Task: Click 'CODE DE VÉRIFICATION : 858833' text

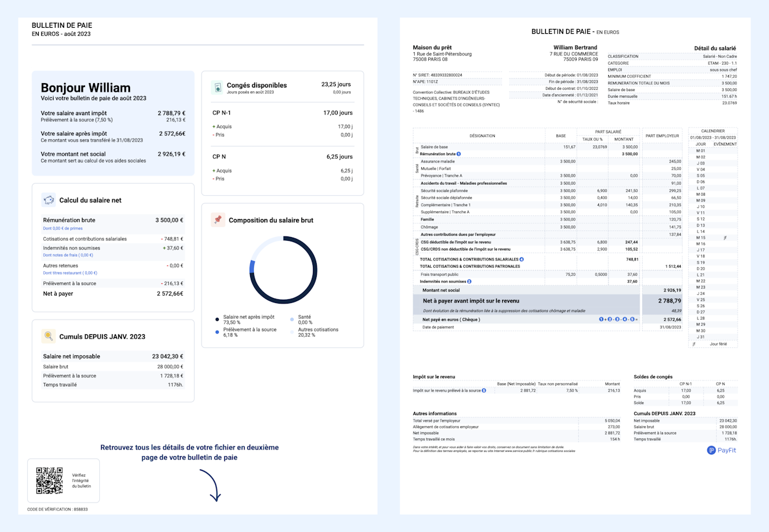Action: pos(57,509)
